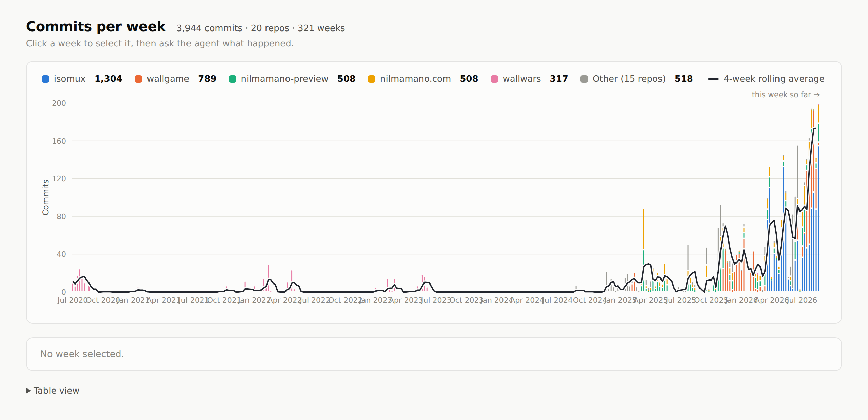The width and height of the screenshot is (868, 420).
Task: Click the nilmamano.com yellow legend swatch
Action: (372, 79)
